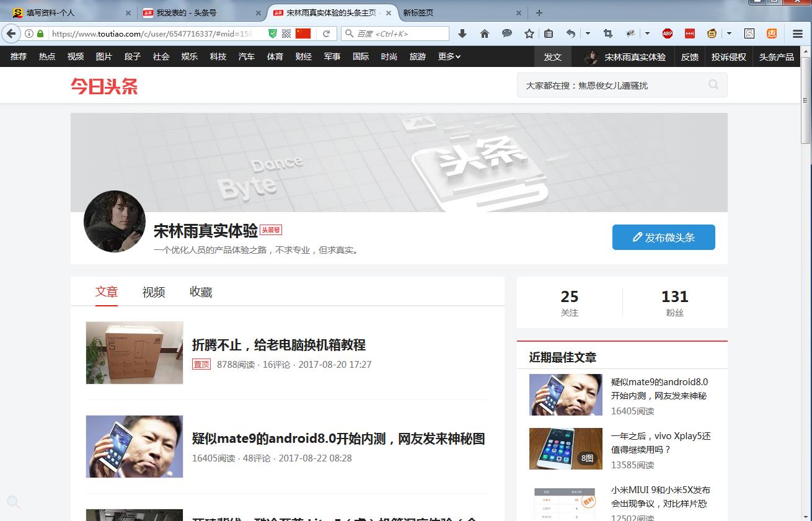The width and height of the screenshot is (812, 521).
Task: Click the 今日头条 logo
Action: (104, 86)
